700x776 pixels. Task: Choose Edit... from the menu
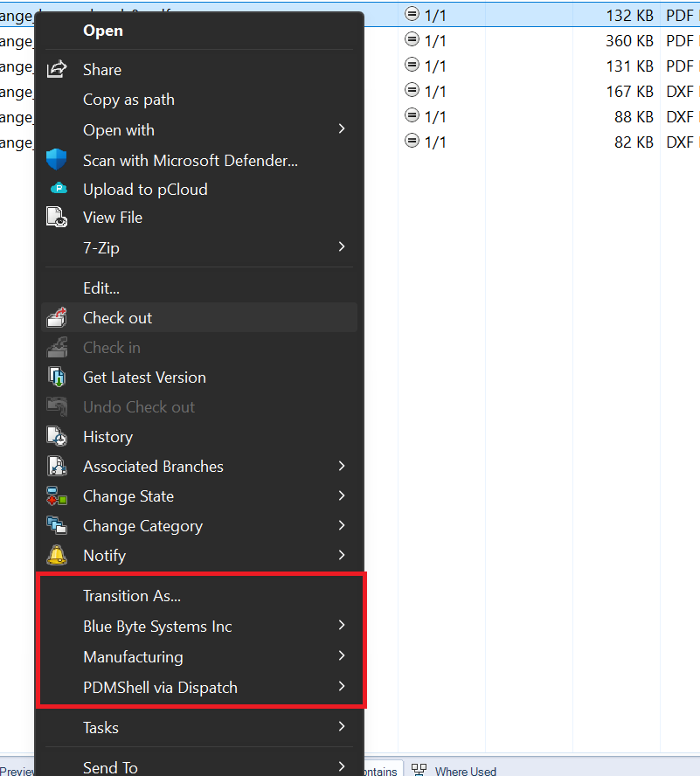click(199, 288)
